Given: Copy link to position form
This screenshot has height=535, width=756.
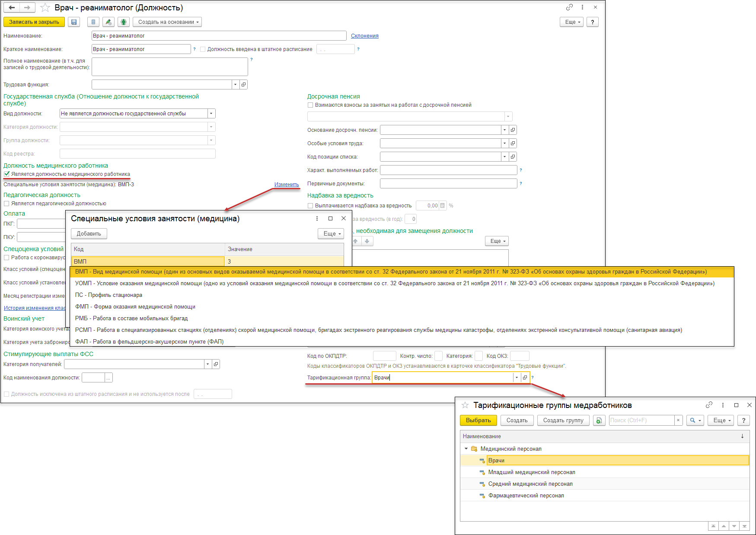Looking at the screenshot, I should [569, 7].
